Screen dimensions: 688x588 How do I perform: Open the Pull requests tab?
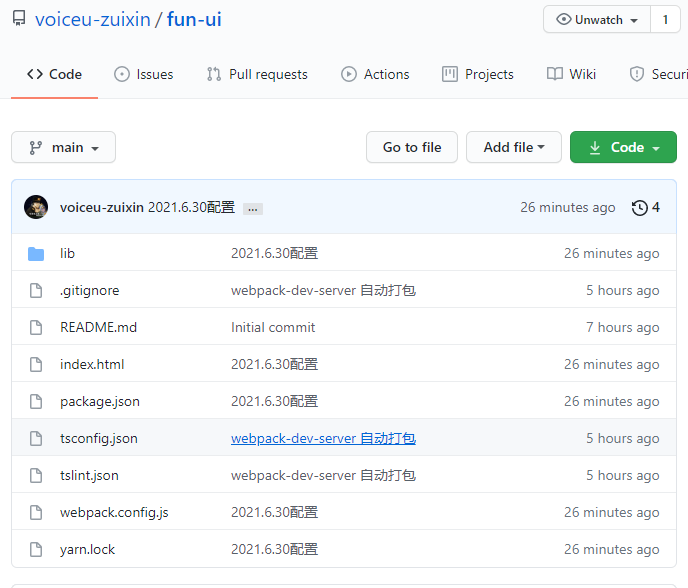click(257, 74)
